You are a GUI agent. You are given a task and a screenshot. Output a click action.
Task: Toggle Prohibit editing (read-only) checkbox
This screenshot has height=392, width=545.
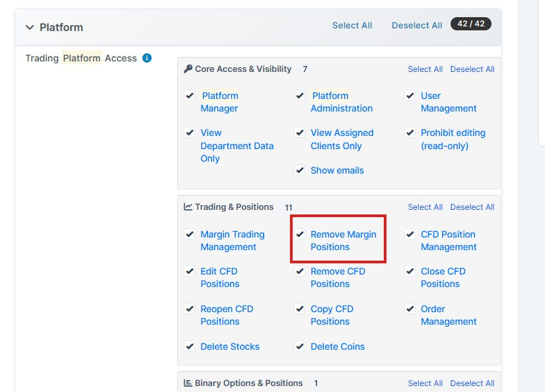(x=410, y=133)
